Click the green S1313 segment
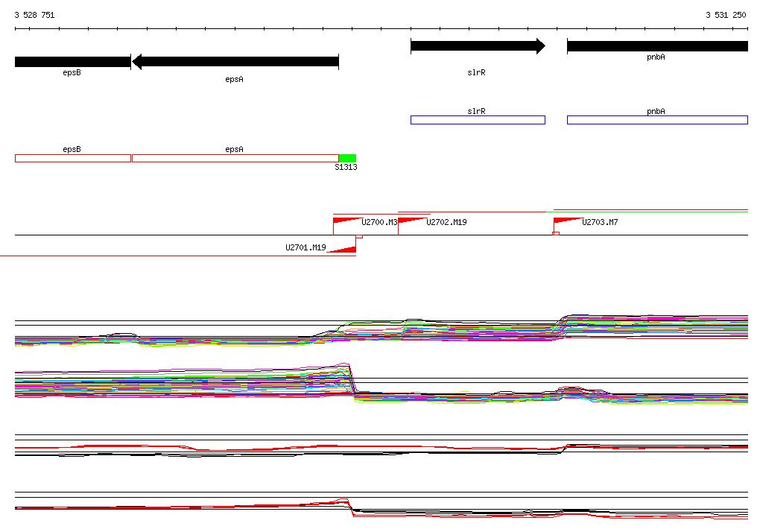 click(347, 158)
